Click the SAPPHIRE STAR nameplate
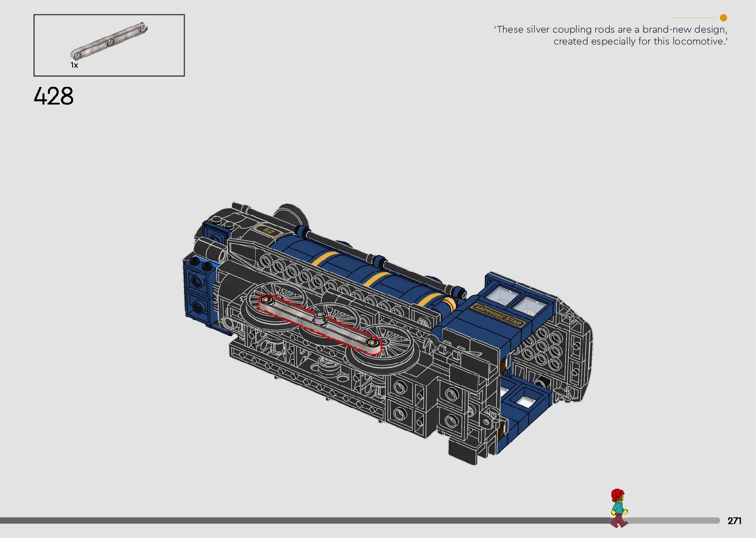The height and width of the screenshot is (538, 756). 498,315
